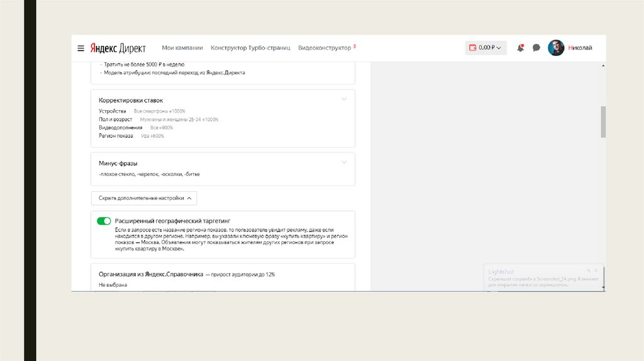Click Тратить не более 5000 ₽ line
The height and width of the screenshot is (361, 644).
[x=144, y=65]
